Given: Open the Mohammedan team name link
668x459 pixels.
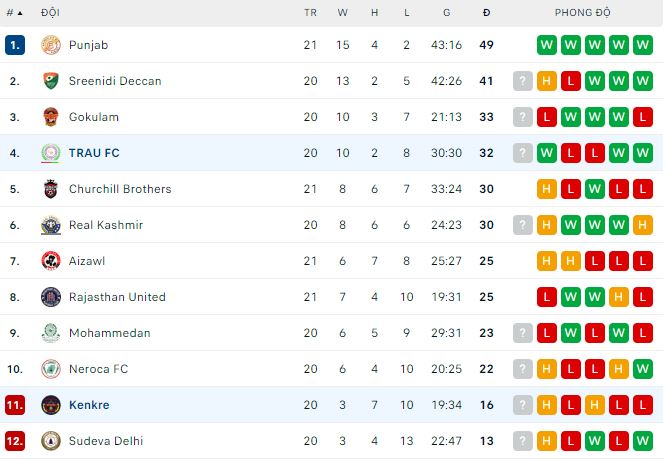Looking at the screenshot, I should pos(109,333).
